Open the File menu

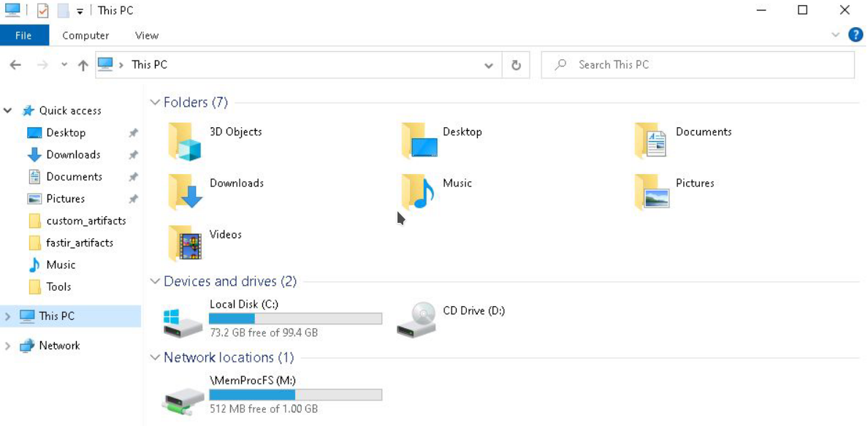point(23,35)
